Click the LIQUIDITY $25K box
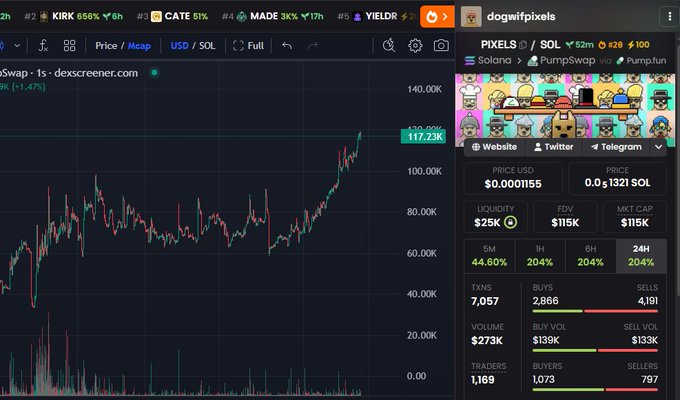 coord(495,217)
